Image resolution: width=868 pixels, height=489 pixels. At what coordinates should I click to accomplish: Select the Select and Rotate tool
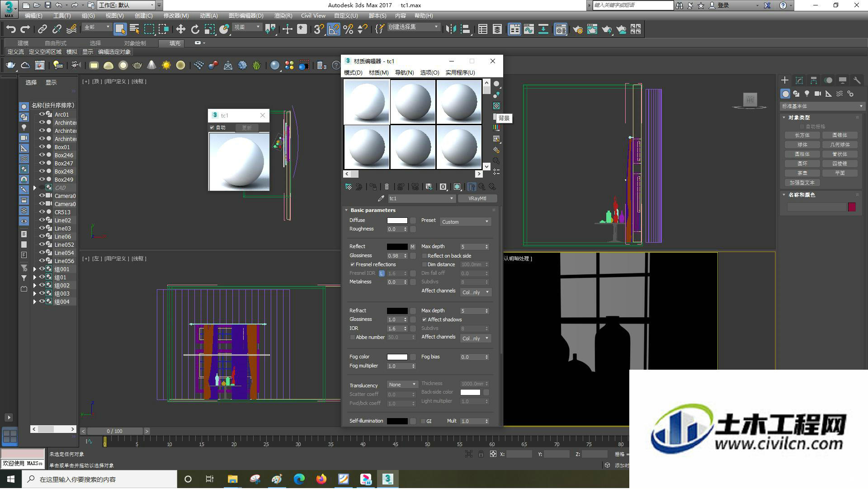tap(195, 29)
